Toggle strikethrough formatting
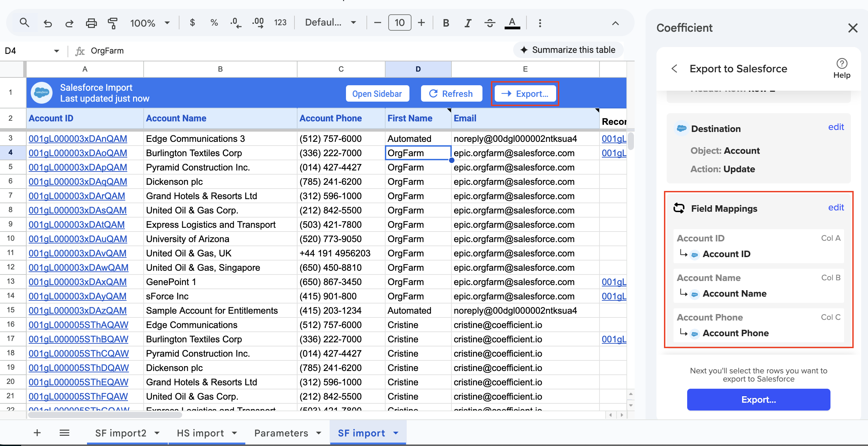 pos(490,23)
